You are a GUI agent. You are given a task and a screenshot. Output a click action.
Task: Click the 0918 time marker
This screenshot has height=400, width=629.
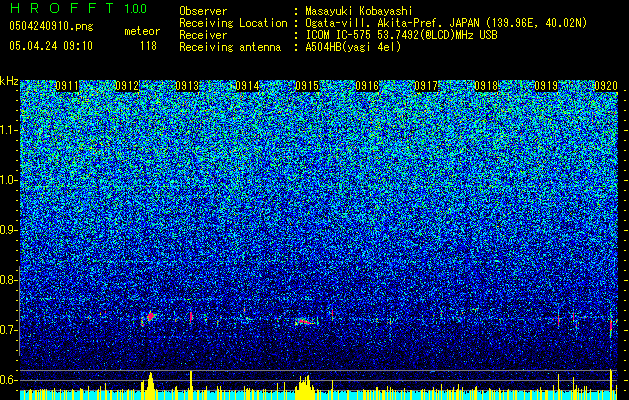pos(486,86)
